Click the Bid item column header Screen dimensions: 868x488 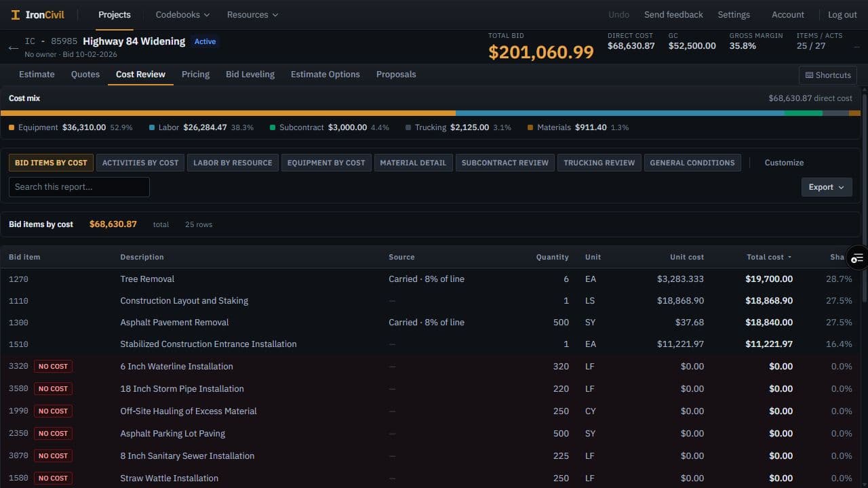(24, 257)
